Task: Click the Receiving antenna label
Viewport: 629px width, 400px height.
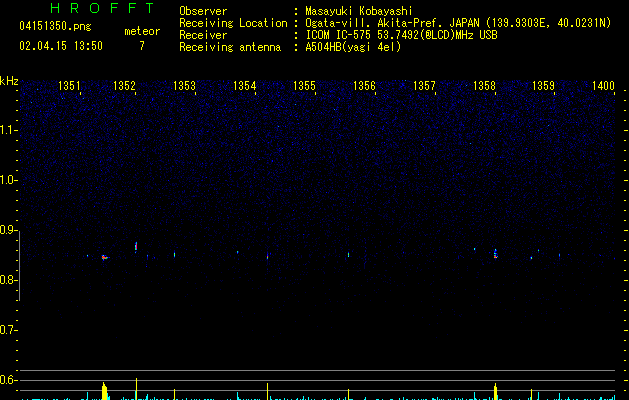Action: point(230,47)
